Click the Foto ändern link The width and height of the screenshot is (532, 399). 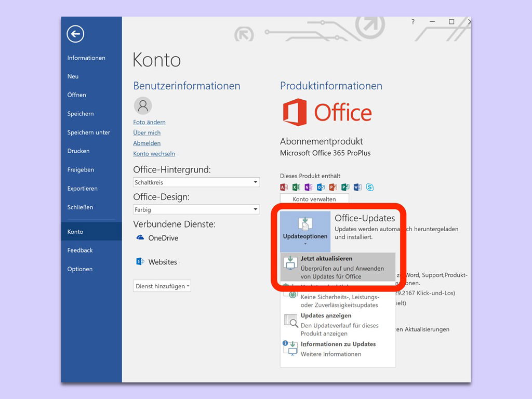tap(149, 122)
